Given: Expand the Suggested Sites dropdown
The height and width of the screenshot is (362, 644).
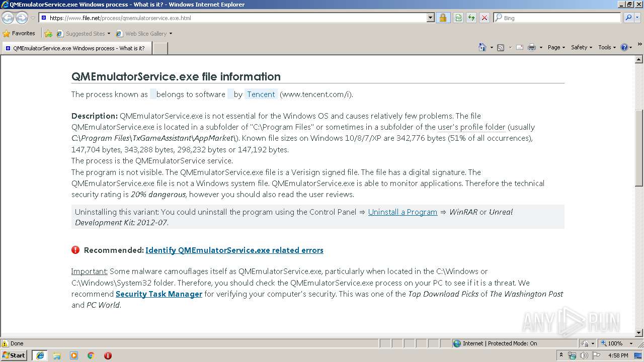Looking at the screenshot, I should point(109,34).
